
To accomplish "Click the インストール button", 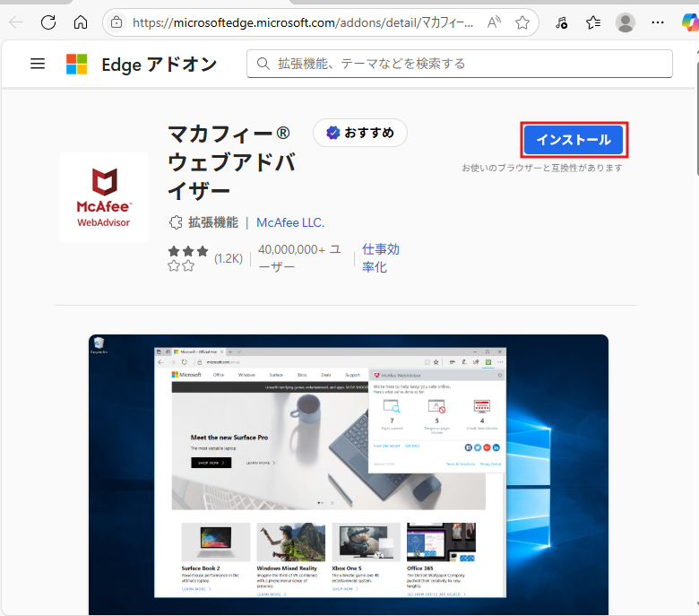I will pyautogui.click(x=574, y=140).
